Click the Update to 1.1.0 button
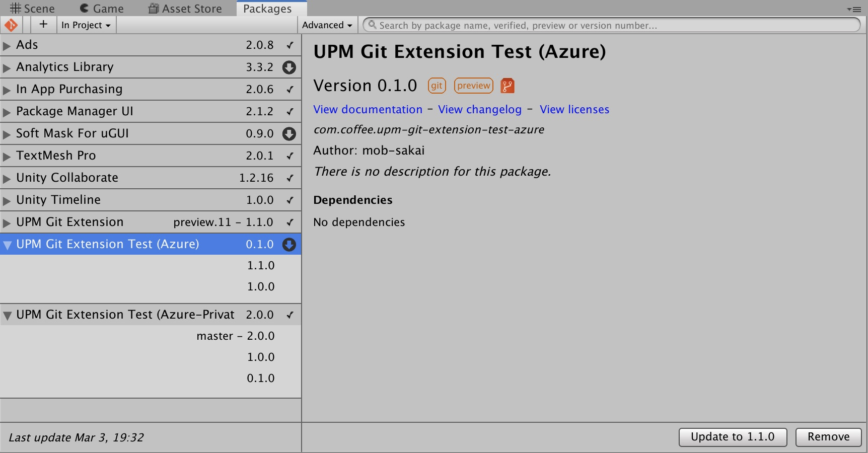Image resolution: width=868 pixels, height=453 pixels. (x=733, y=437)
